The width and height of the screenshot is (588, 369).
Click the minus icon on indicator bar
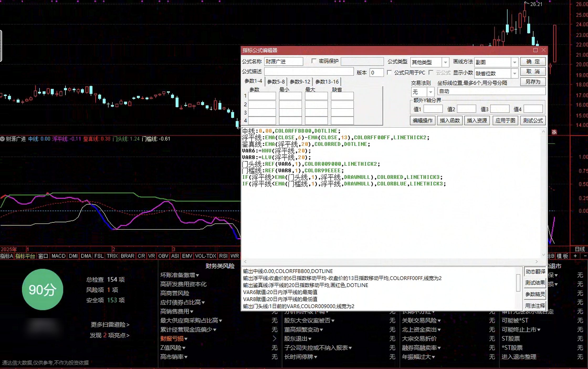click(x=585, y=256)
